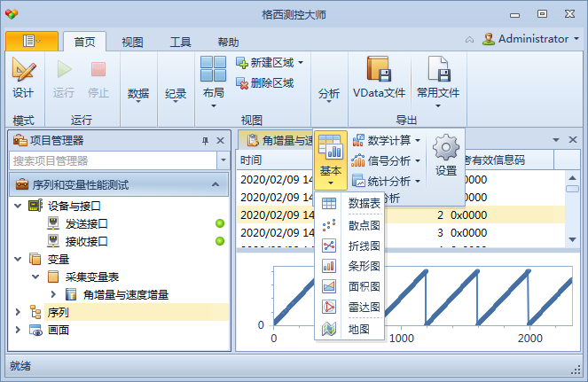This screenshot has width=588, height=382.
Task: Click the table scroll down arrow
Action: pos(572,239)
